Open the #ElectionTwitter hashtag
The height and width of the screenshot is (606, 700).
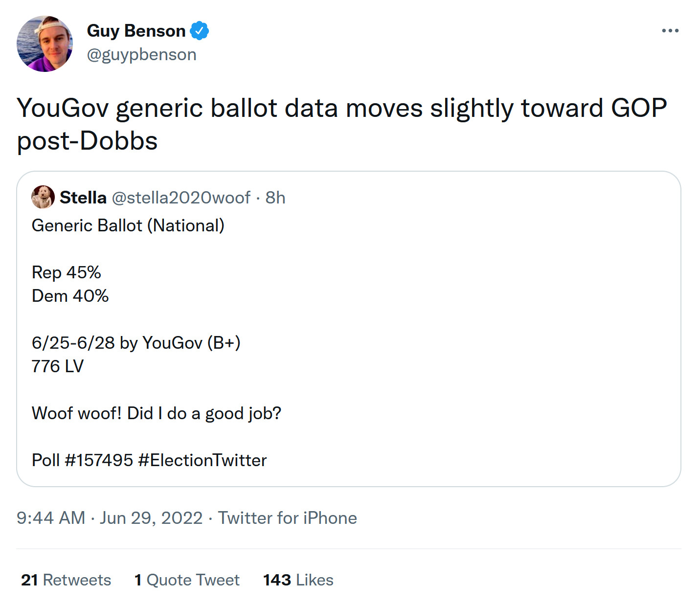click(x=203, y=460)
